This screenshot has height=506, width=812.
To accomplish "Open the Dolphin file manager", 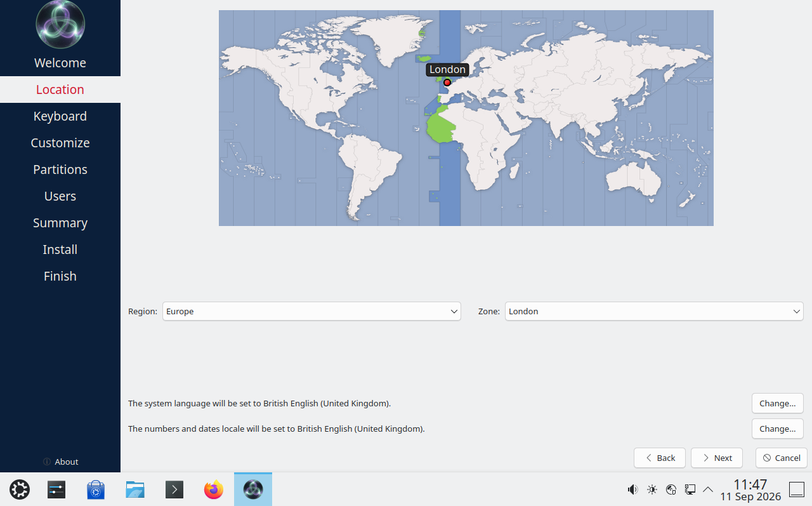I will 135,489.
